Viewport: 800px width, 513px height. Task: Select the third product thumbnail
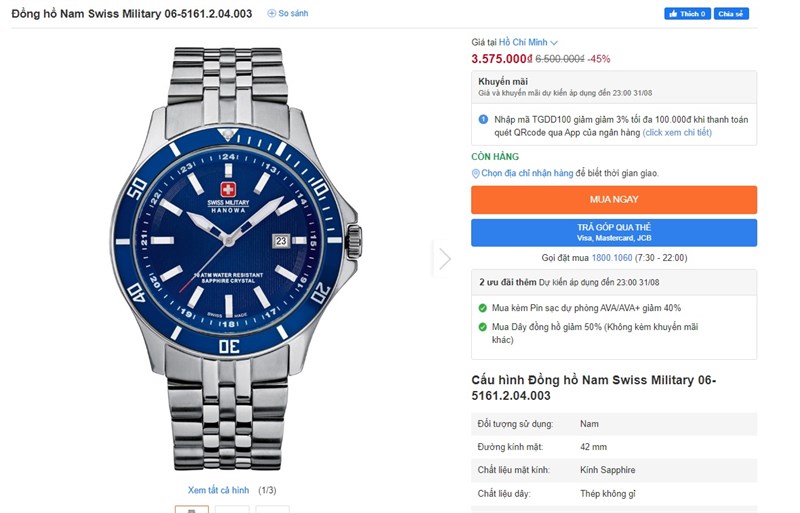272,509
